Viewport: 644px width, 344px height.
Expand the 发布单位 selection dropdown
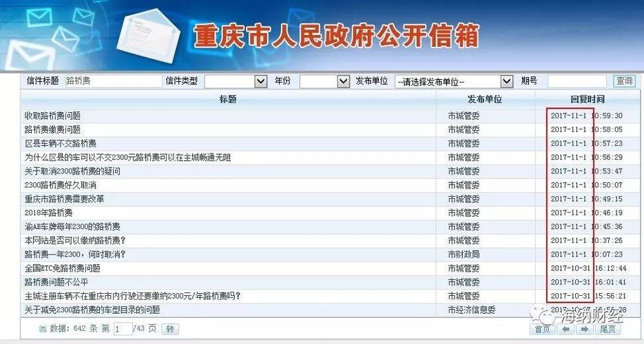tap(454, 82)
